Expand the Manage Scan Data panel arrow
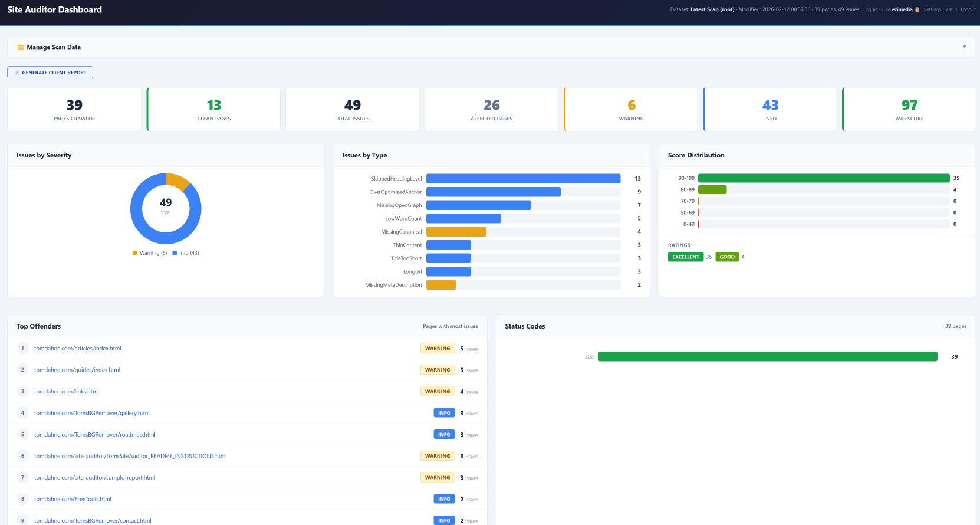Viewport: 980px width, 525px height. pos(964,47)
